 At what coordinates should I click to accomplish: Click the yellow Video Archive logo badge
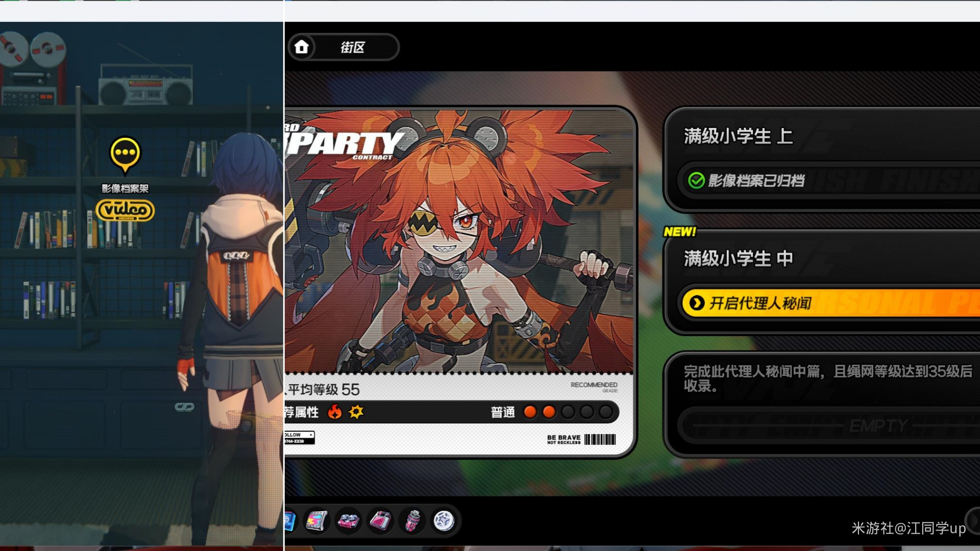[x=125, y=210]
